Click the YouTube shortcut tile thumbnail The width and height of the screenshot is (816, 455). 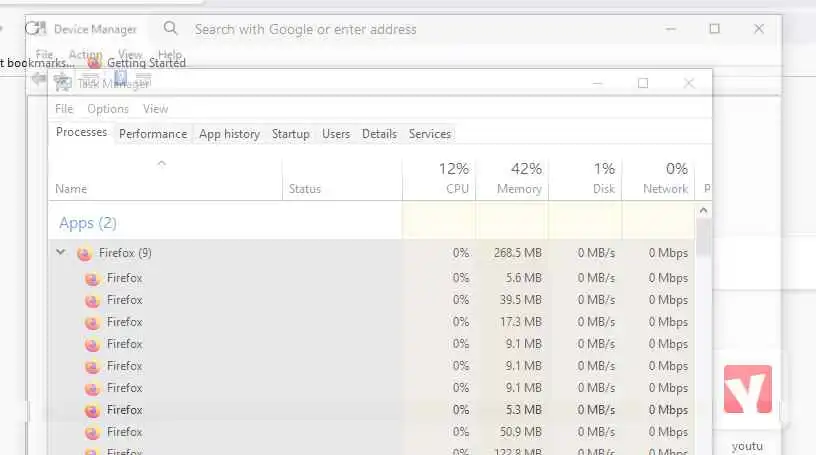(x=747, y=389)
